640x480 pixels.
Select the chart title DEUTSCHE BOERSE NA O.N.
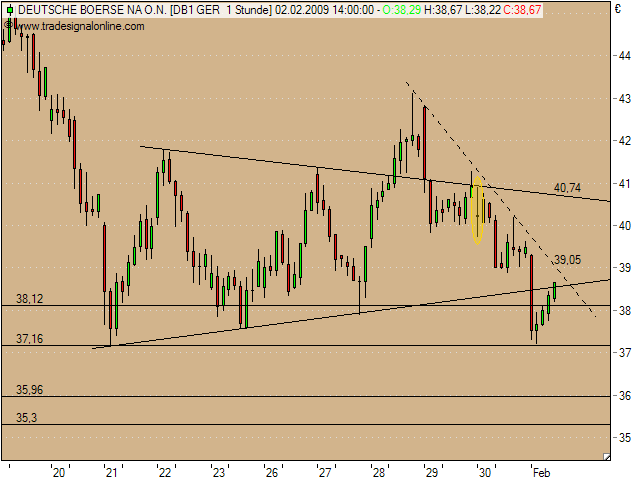(x=92, y=10)
